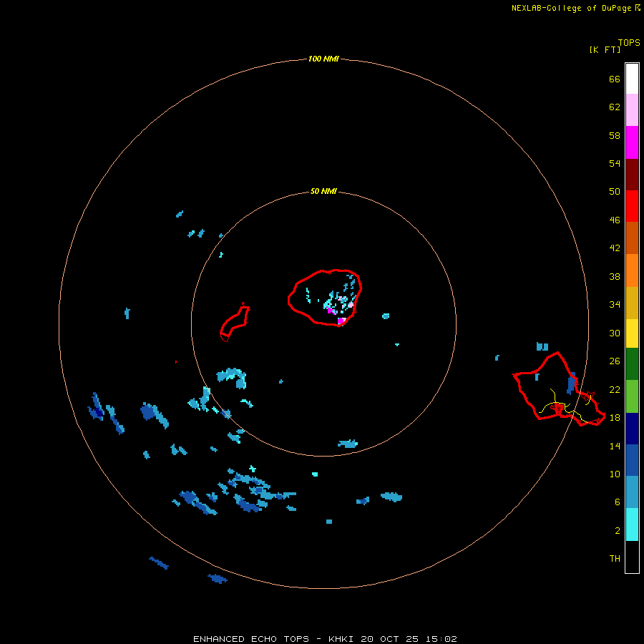Click the legend value 18
This screenshot has height=644, width=644.
[x=615, y=418]
